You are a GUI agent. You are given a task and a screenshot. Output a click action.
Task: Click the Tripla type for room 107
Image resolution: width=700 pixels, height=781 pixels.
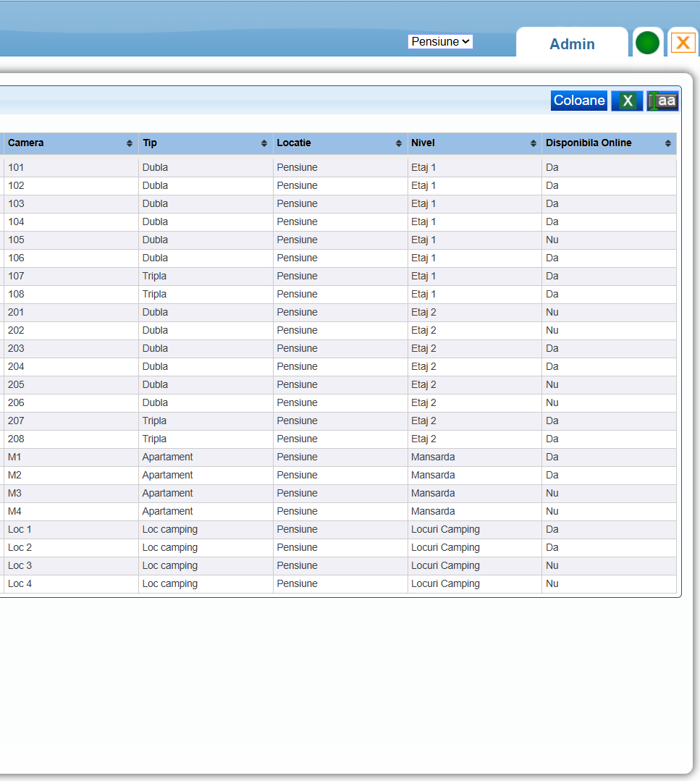point(154,276)
